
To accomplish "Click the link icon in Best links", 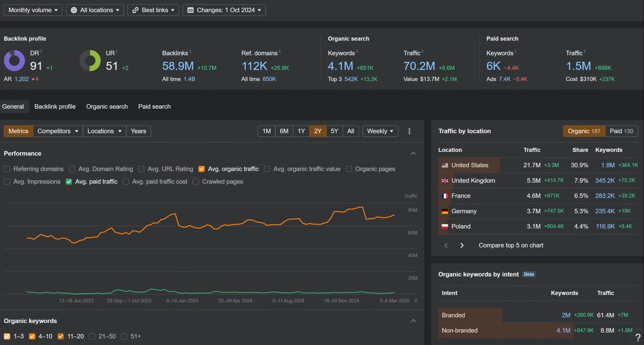I will 135,10.
